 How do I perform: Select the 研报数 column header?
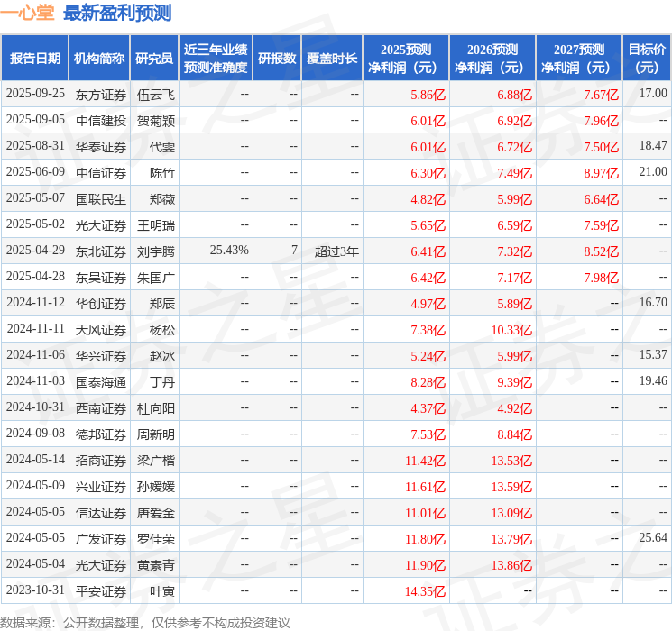pyautogui.click(x=277, y=58)
